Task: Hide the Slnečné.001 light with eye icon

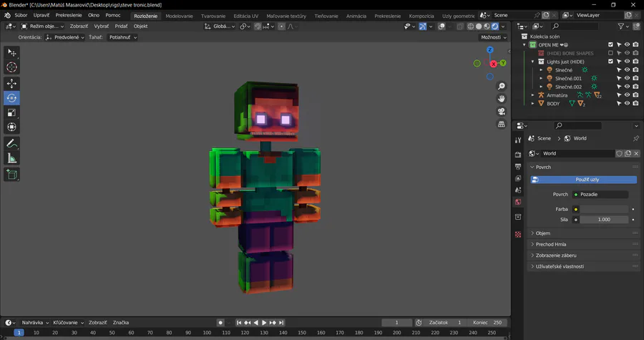Action: click(x=627, y=78)
